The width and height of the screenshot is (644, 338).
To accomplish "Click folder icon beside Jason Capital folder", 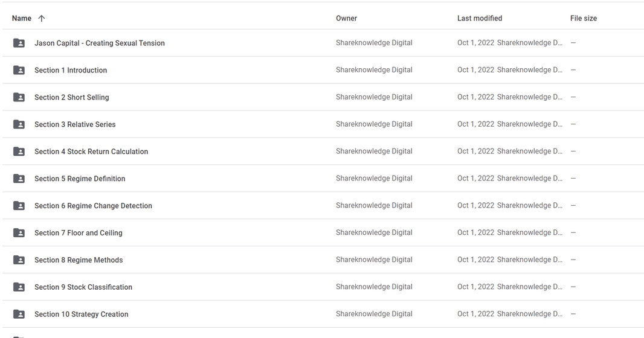I will point(19,43).
